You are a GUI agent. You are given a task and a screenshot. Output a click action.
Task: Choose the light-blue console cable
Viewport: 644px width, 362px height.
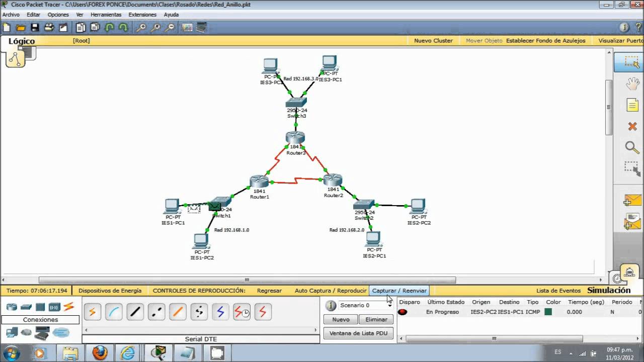[x=114, y=312]
